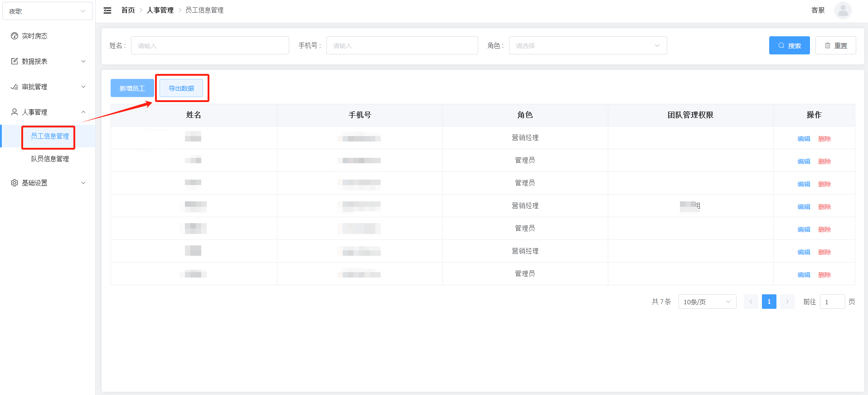Image resolution: width=868 pixels, height=395 pixels.
Task: Edit the fifth row 管理员 employee
Action: 804,229
